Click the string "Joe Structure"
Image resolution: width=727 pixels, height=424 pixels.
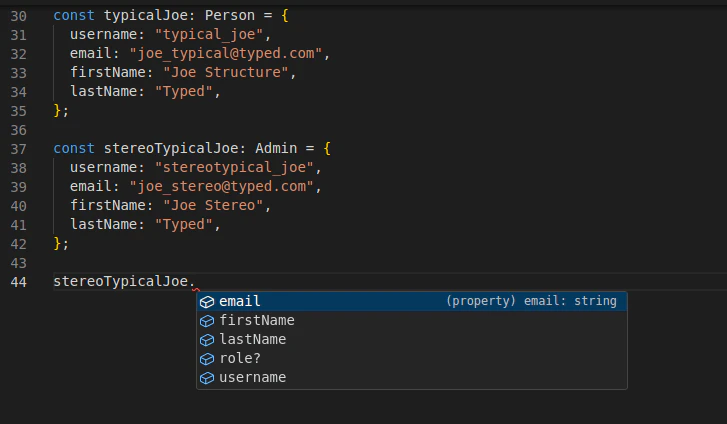tap(226, 73)
